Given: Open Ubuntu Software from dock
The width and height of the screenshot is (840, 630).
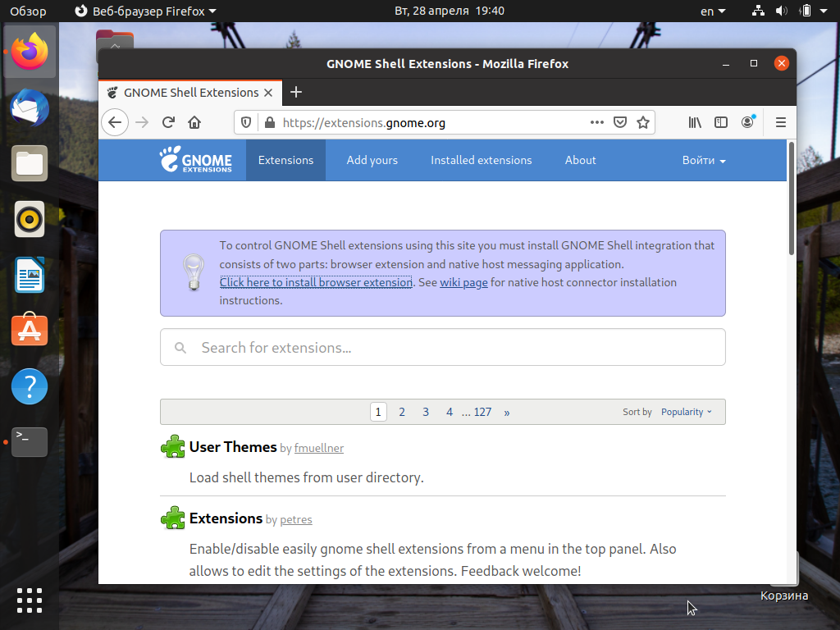Looking at the screenshot, I should [x=30, y=330].
